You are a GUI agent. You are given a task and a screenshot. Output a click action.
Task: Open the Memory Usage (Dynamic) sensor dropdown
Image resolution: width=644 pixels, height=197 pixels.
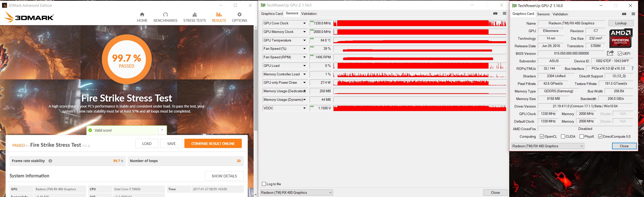click(x=304, y=100)
